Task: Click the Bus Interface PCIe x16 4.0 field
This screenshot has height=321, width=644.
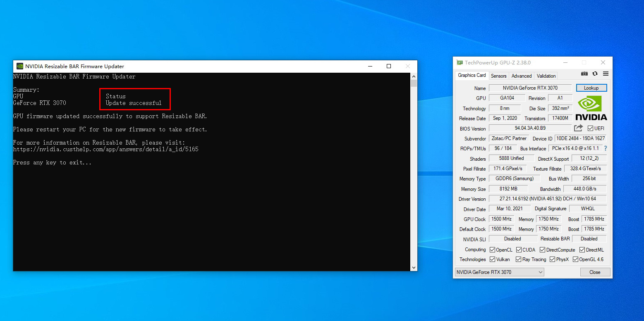Action: point(575,148)
